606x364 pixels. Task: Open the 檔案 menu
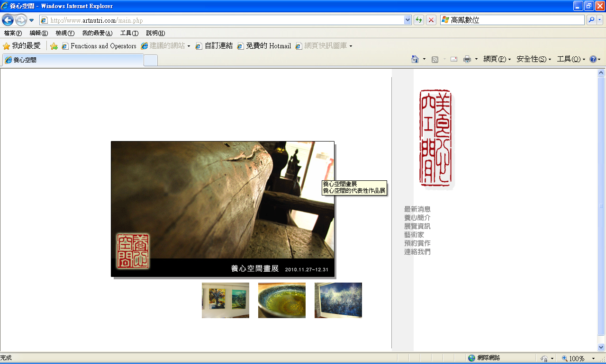click(13, 33)
